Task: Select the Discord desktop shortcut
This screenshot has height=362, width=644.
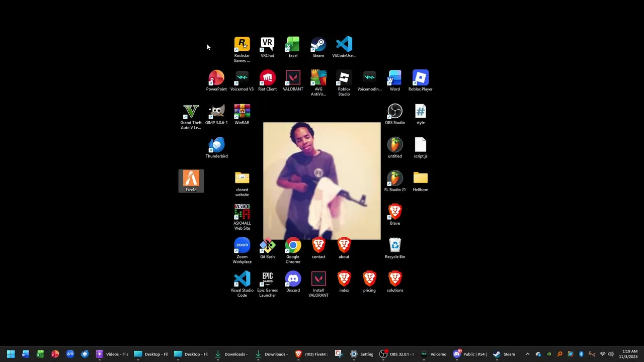Action: 293,282
